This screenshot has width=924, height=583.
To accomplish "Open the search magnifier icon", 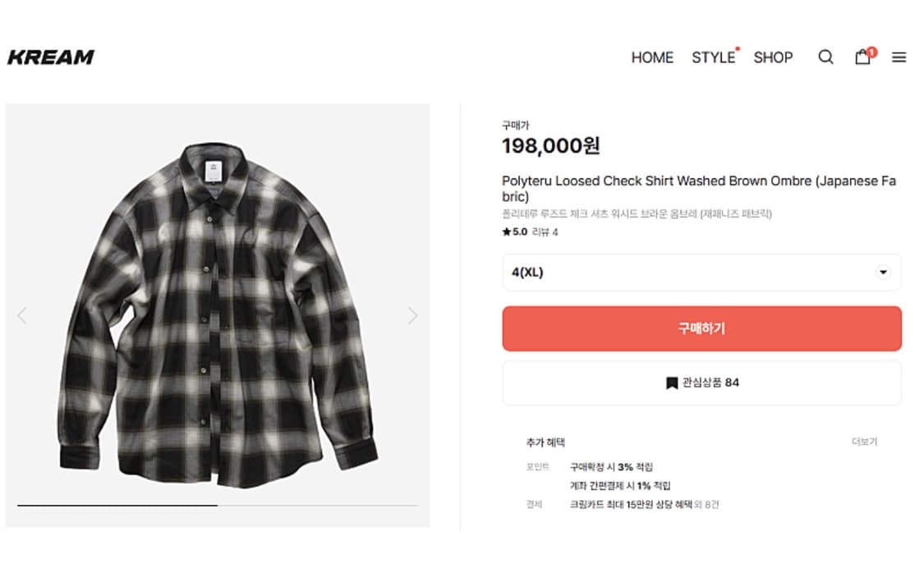I will 825,57.
